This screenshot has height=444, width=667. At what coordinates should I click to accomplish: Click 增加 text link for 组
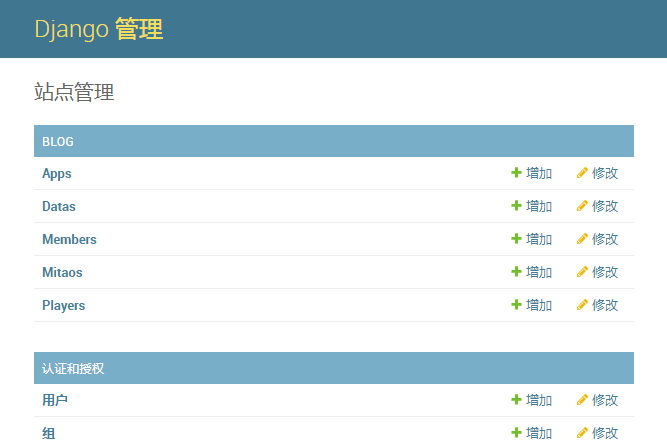[x=539, y=433]
